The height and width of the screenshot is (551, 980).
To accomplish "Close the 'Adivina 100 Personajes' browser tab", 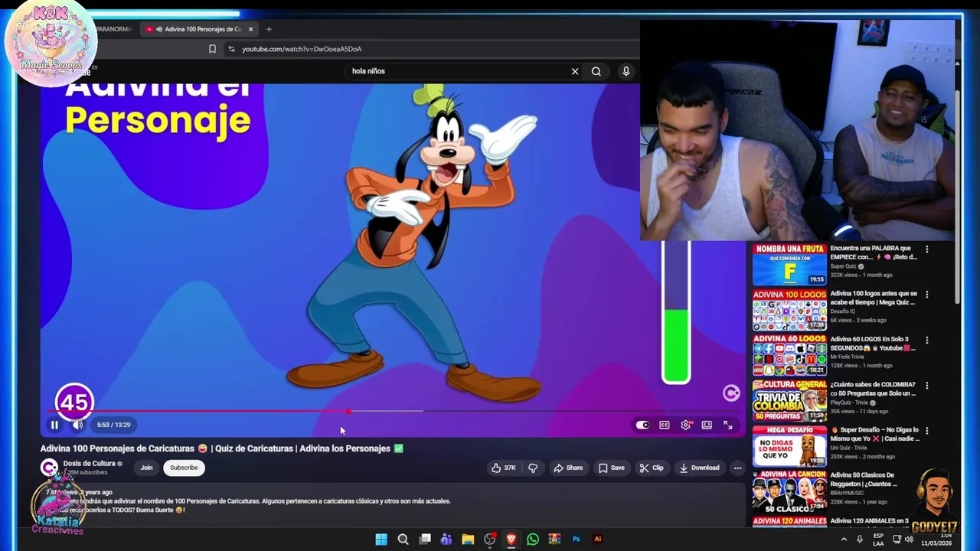I will [x=250, y=29].
